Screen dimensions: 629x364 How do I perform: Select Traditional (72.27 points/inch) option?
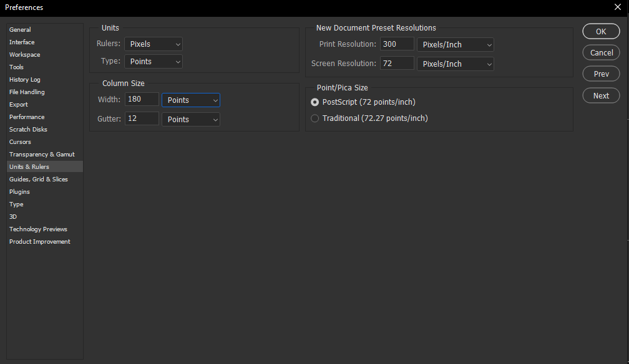point(315,118)
